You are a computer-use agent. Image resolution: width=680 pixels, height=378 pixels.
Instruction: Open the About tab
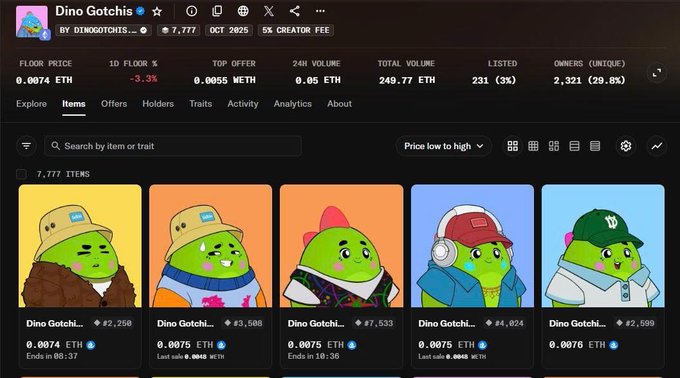point(340,104)
